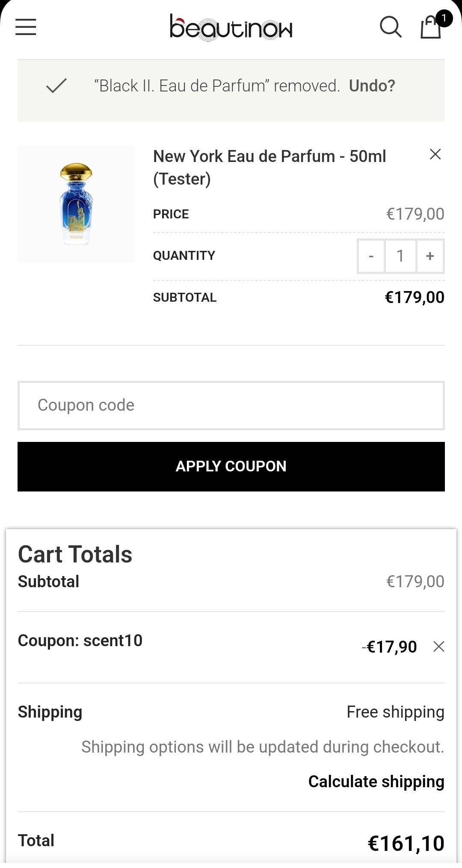
Task: Click the Free shipping option label
Action: (395, 712)
